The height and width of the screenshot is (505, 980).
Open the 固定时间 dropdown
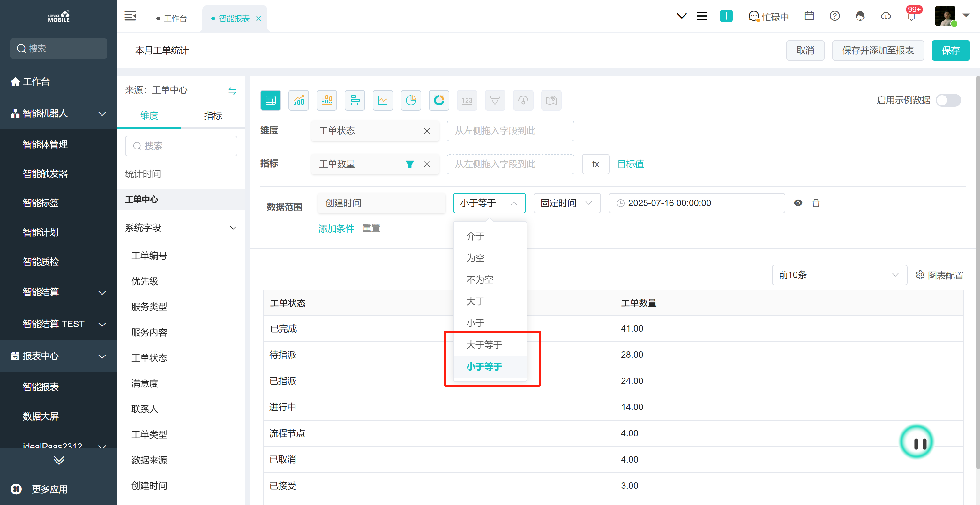(567, 203)
